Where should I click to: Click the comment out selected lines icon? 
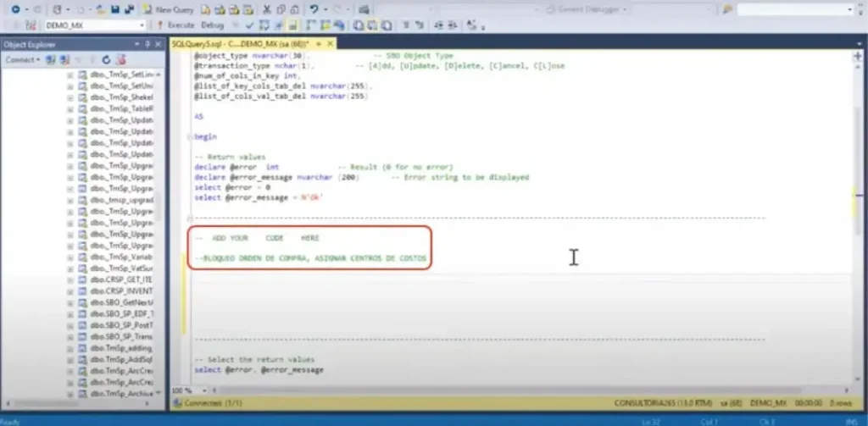click(406, 25)
